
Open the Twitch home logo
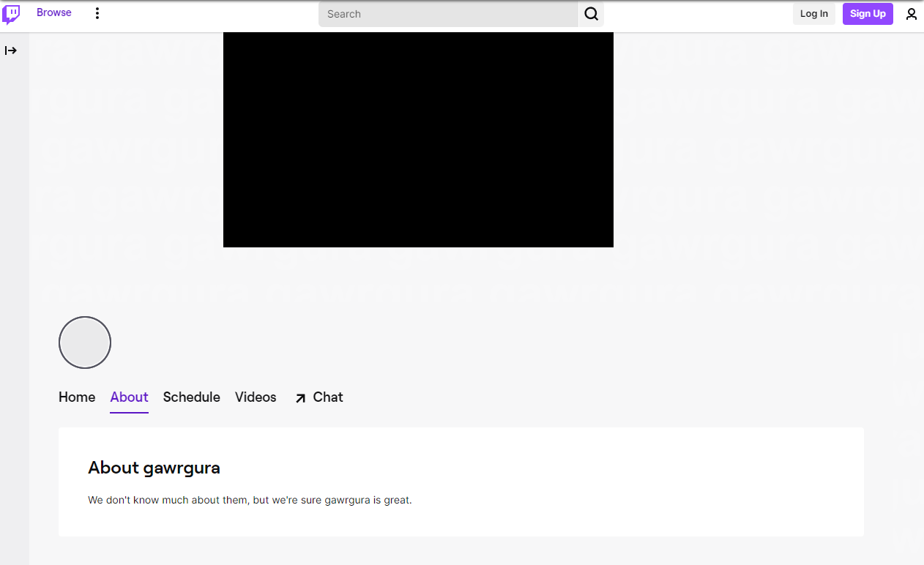coord(12,14)
